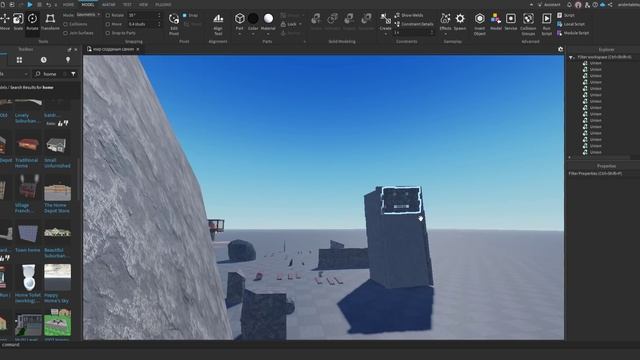The height and width of the screenshot is (360, 640).
Task: Click the move studs increment field
Action: coord(143,24)
